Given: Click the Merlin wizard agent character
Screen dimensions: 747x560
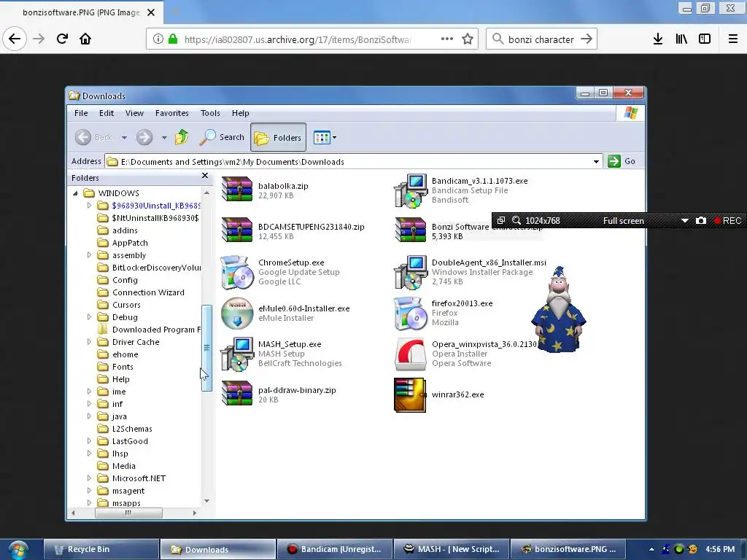Looking at the screenshot, I should click(x=558, y=309).
